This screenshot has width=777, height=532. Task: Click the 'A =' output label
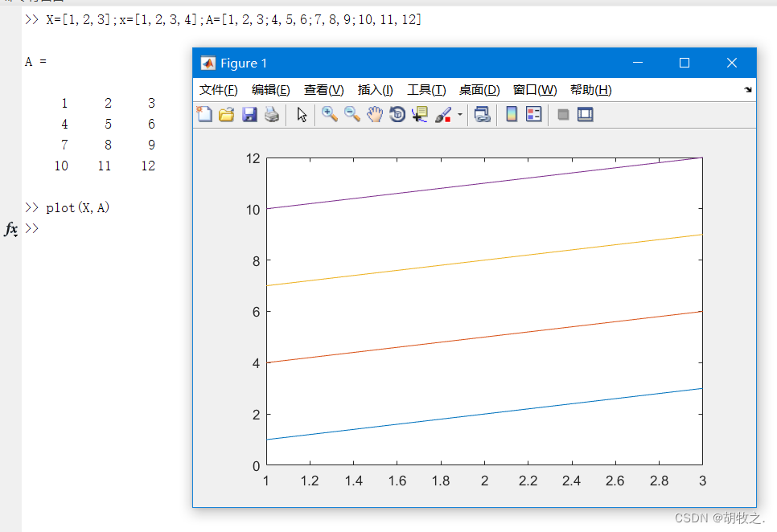tap(35, 62)
